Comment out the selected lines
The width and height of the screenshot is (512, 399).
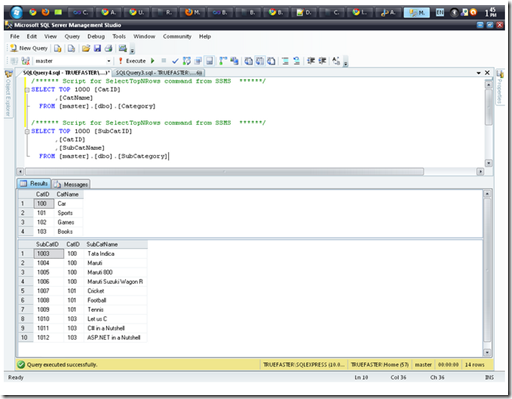285,61
